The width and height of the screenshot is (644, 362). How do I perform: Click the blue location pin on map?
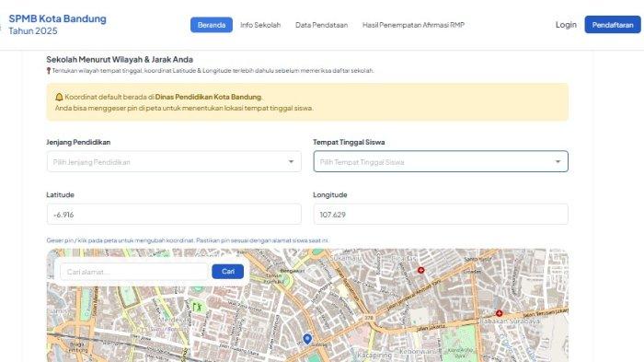coord(307,339)
